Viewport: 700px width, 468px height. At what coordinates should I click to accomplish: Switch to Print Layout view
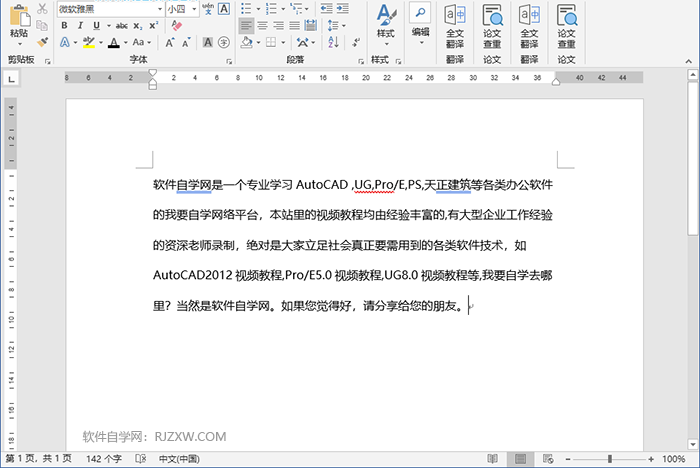tap(520, 459)
